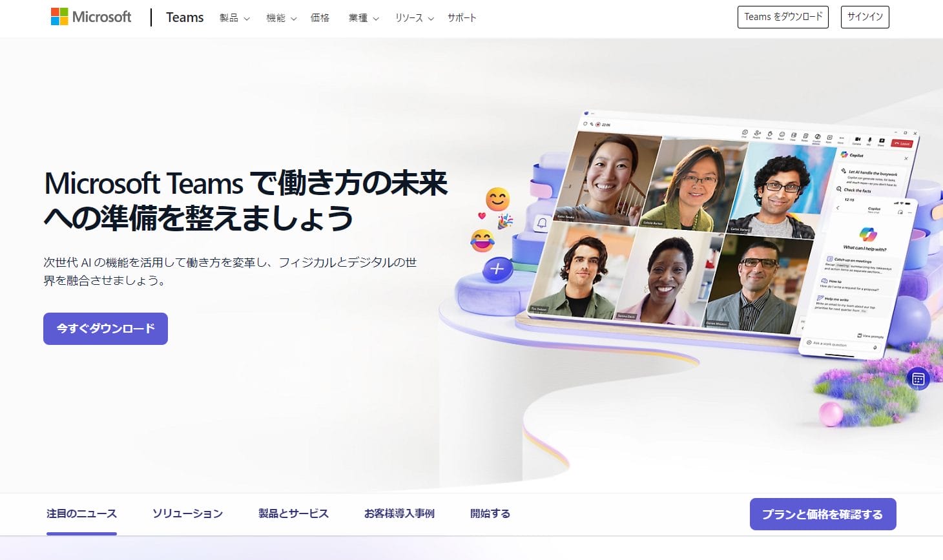
Task: Click the Microsoft logo
Action: point(91,17)
